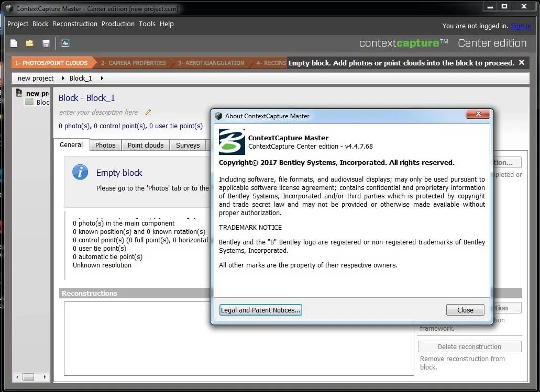The width and height of the screenshot is (540, 392).
Task: Click the version text v4.4.7.68
Action: click(x=359, y=146)
